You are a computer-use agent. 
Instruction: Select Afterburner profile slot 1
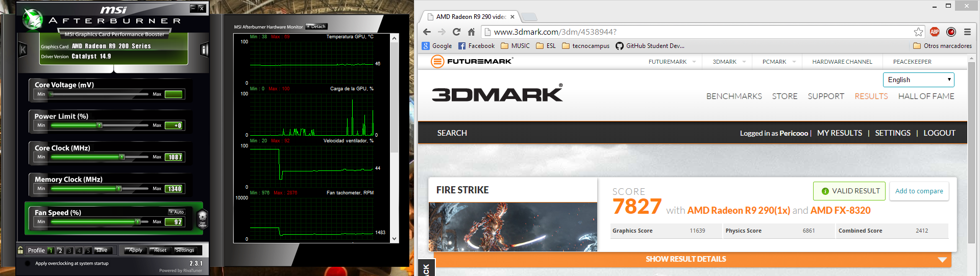click(x=51, y=250)
